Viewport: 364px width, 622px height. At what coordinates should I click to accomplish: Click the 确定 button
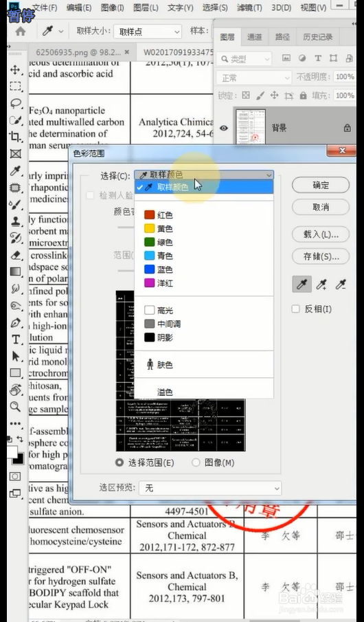[321, 186]
